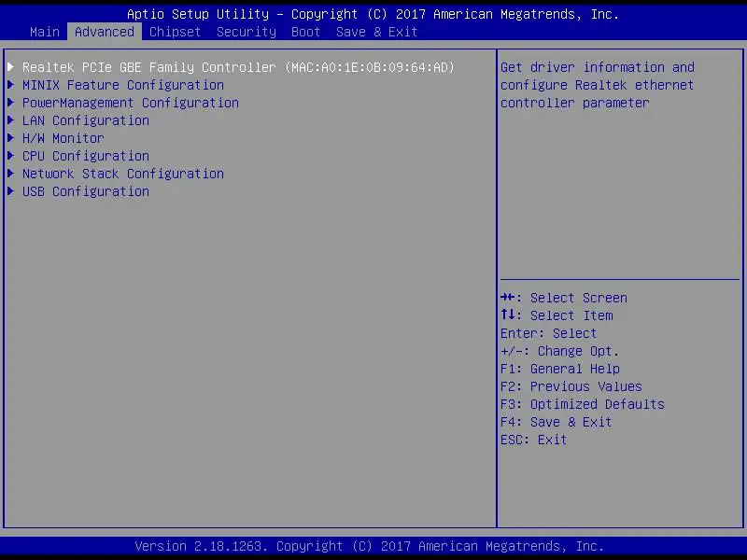This screenshot has height=560, width=747.
Task: Click the 'Enter: Select' hint
Action: pos(548,333)
